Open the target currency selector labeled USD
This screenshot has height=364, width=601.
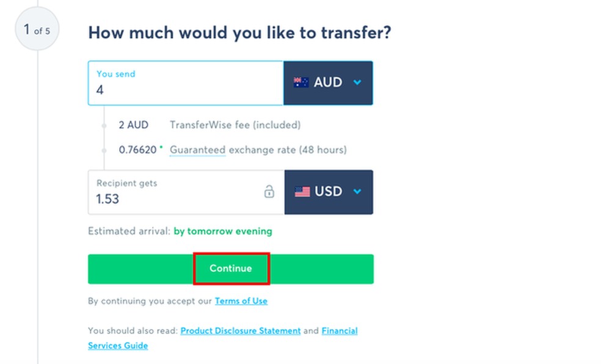click(x=329, y=192)
